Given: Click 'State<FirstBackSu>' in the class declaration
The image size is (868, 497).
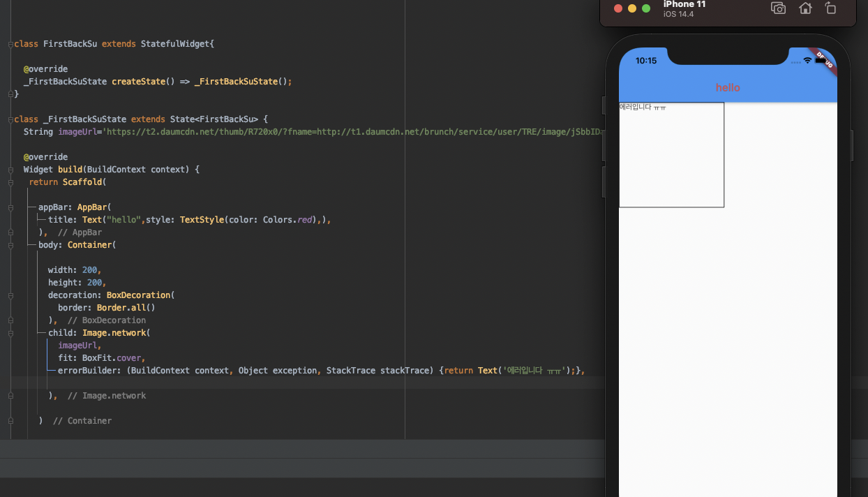Looking at the screenshot, I should (214, 119).
